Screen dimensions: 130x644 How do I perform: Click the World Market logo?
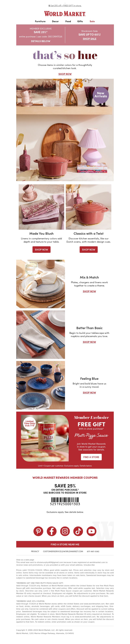point(65,14)
